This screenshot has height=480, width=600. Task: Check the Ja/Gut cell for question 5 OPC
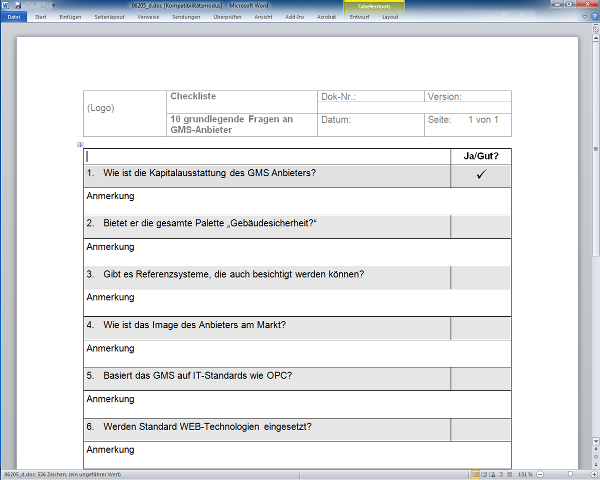(x=481, y=376)
